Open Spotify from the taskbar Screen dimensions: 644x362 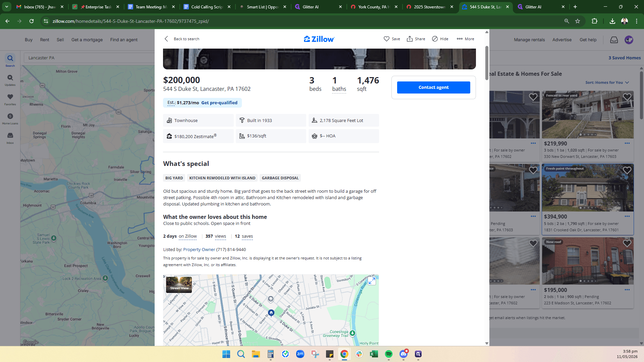388,354
